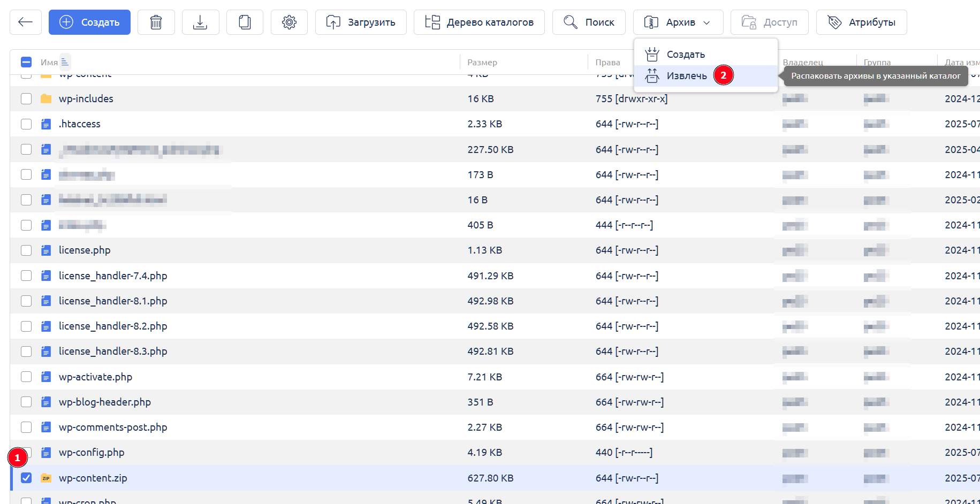Select Извлечь from the archive menu

click(x=686, y=76)
